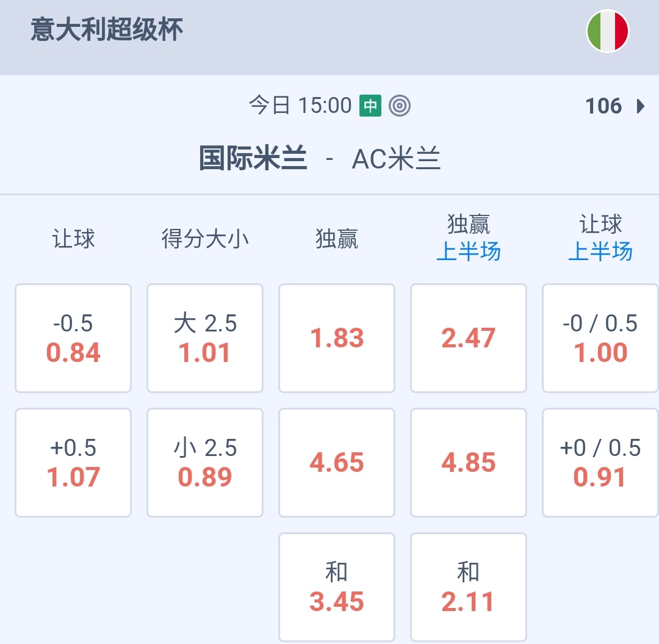Click the green 中 neutral-venue badge

[x=370, y=106]
